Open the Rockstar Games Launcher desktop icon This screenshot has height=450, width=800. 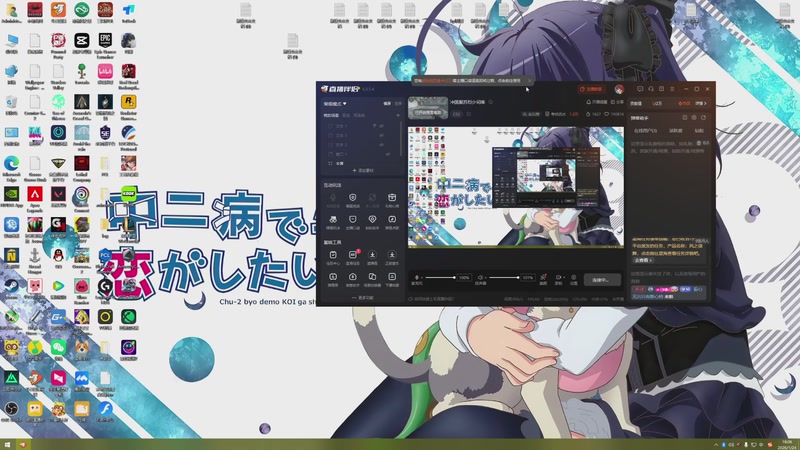point(129,105)
